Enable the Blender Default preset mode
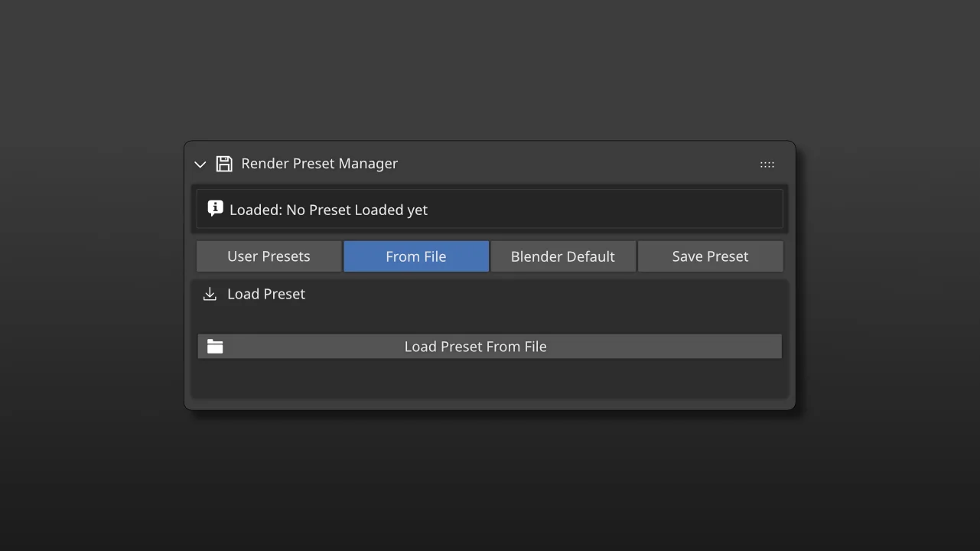The width and height of the screenshot is (980, 551). [x=562, y=256]
